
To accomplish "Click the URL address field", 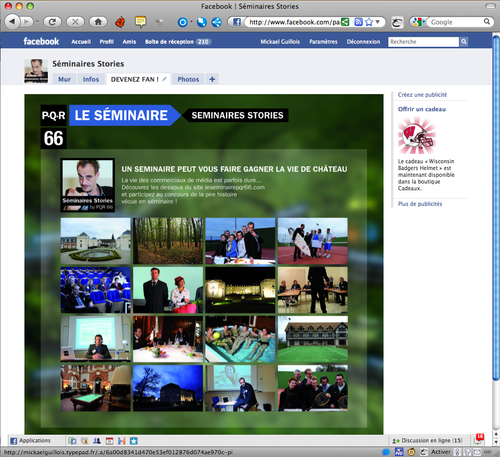I will pos(294,22).
